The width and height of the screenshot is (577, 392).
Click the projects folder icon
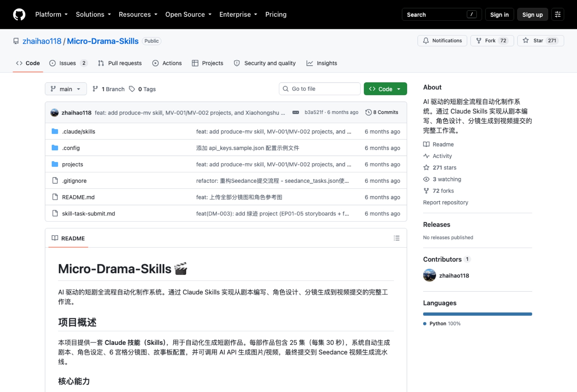point(55,164)
